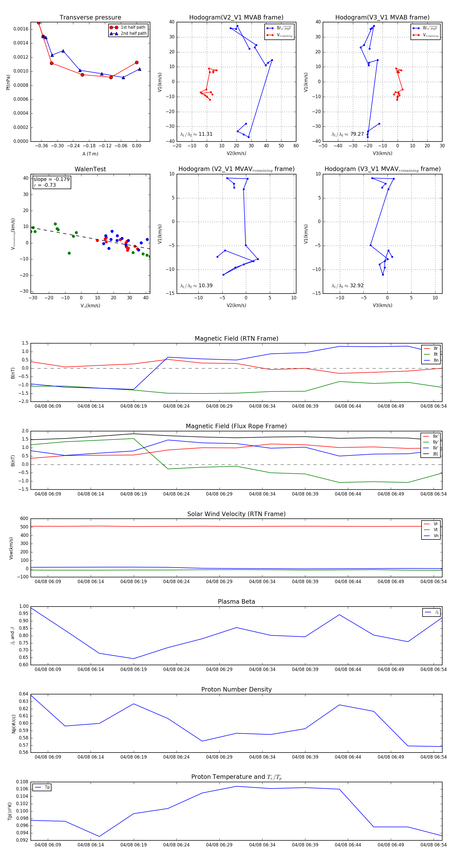The width and height of the screenshot is (473, 868).
Task: Click the "Proton Number Density" title
Action: 236,689
